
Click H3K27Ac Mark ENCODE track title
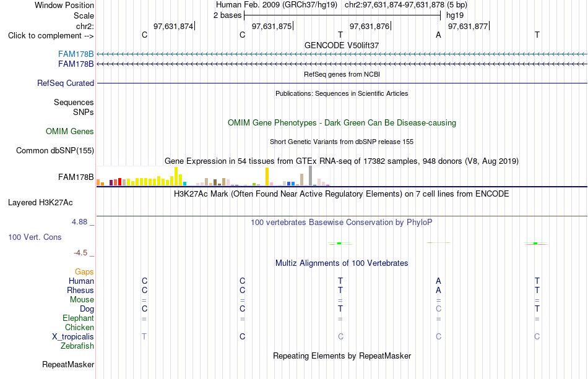pyautogui.click(x=342, y=194)
